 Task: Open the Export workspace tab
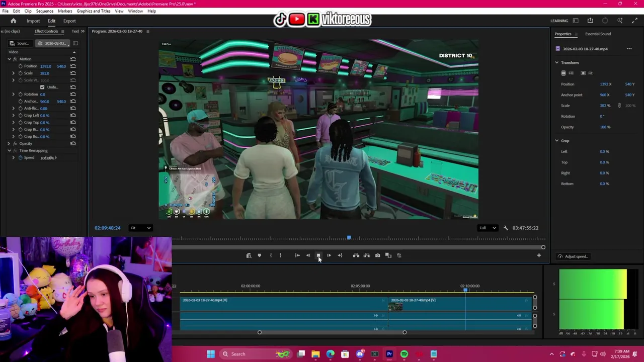coord(69,21)
